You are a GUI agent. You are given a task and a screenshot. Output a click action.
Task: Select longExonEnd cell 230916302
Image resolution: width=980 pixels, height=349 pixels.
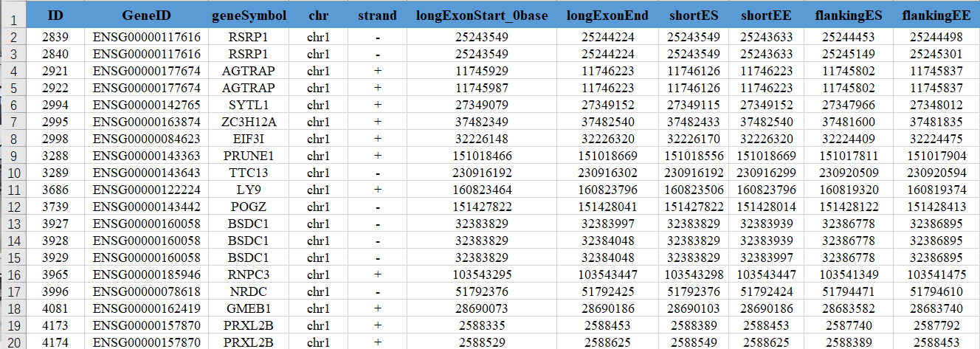pos(607,173)
